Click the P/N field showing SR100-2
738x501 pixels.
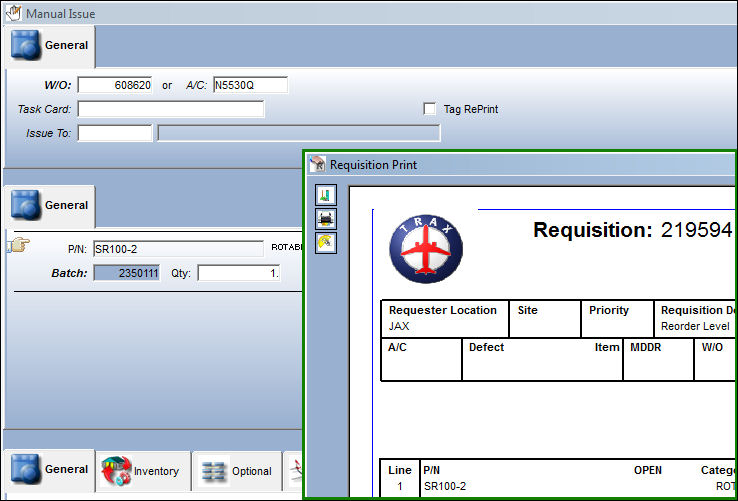click(178, 249)
